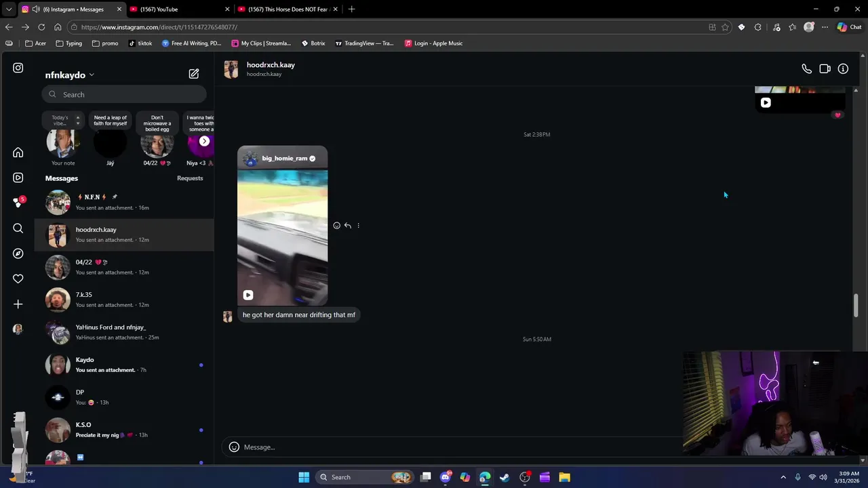This screenshot has height=488, width=868.
Task: Open a new browser tab
Action: (351, 9)
